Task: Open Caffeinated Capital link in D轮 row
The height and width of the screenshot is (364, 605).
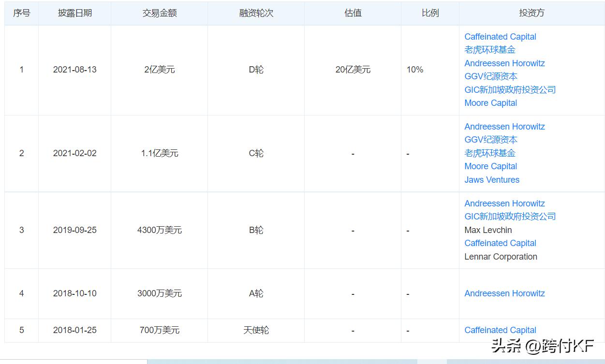Action: coord(500,37)
